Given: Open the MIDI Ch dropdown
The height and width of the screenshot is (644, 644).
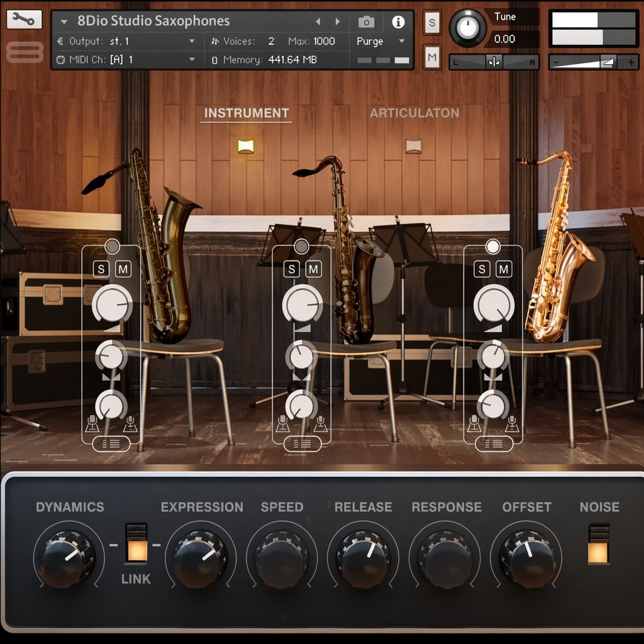Looking at the screenshot, I should point(192,60).
